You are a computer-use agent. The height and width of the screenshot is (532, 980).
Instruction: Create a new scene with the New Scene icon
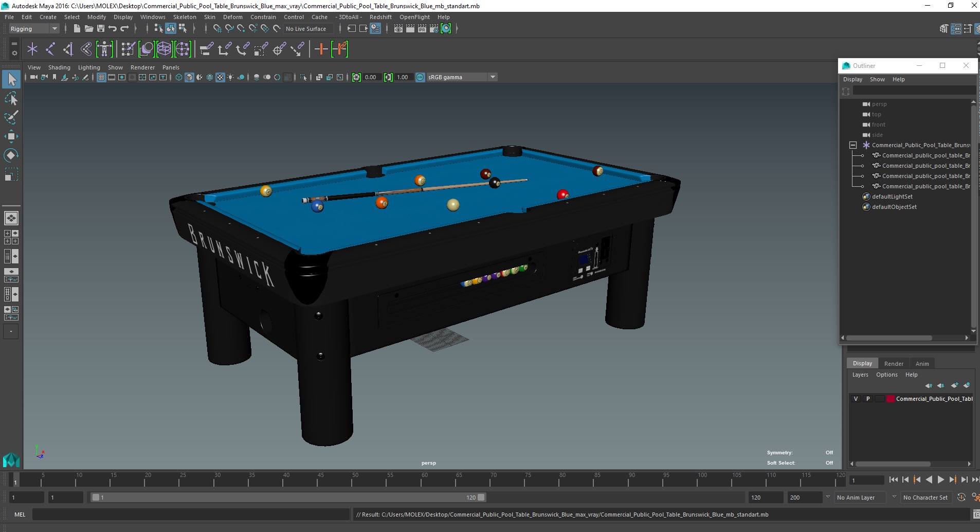[x=77, y=29]
